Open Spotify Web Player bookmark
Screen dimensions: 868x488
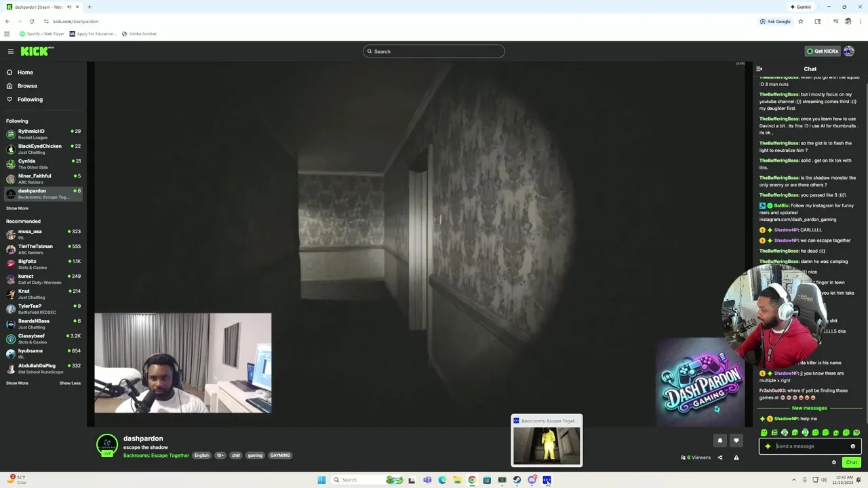[42, 34]
